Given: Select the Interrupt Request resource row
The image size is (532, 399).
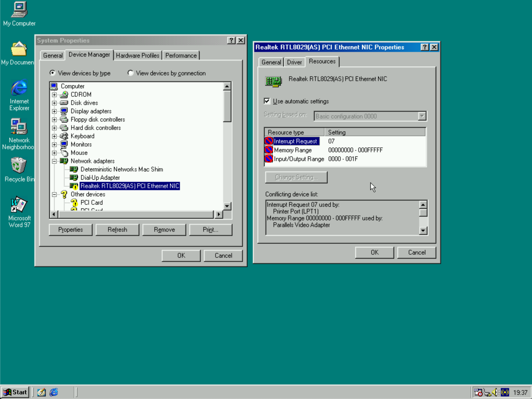Looking at the screenshot, I should pyautogui.click(x=345, y=141).
